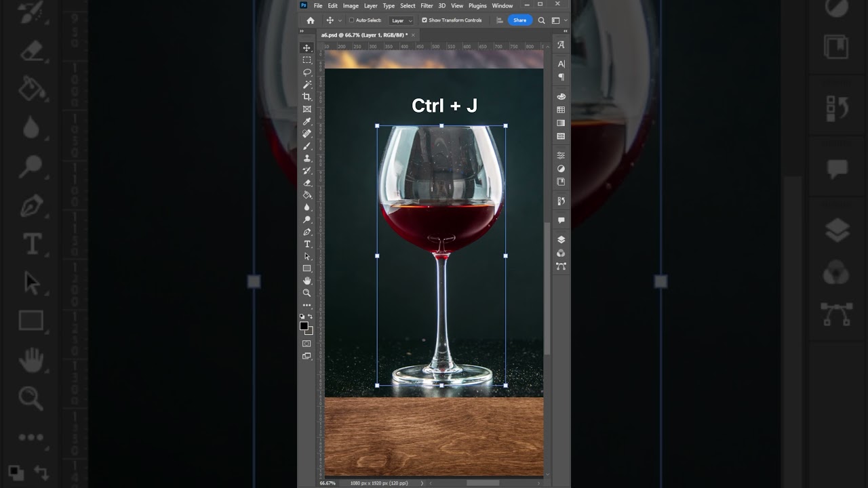Expand the status bar info arrow
868x488 pixels.
[x=422, y=483]
